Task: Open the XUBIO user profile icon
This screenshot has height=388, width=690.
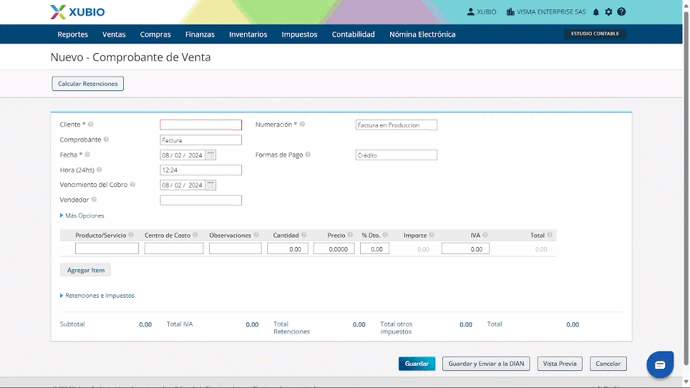Action: coord(470,12)
